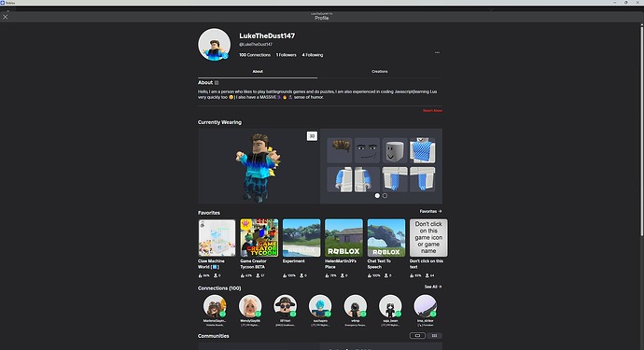Viewport: 644px width, 350px height.
Task: Click the Currently Wearing heading
Action: (x=219, y=122)
